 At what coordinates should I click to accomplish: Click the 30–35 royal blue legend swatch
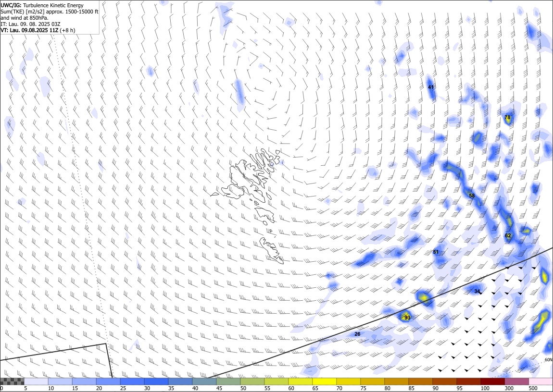pos(156,381)
